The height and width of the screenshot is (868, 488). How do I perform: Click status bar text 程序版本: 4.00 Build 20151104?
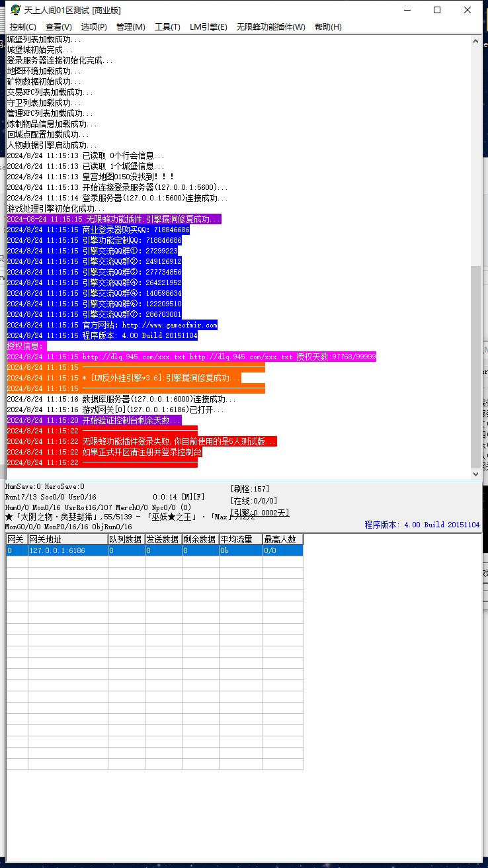pyautogui.click(x=422, y=525)
